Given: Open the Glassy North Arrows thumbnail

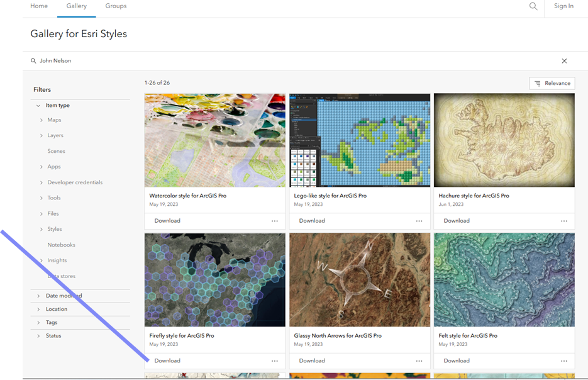Looking at the screenshot, I should coord(360,280).
